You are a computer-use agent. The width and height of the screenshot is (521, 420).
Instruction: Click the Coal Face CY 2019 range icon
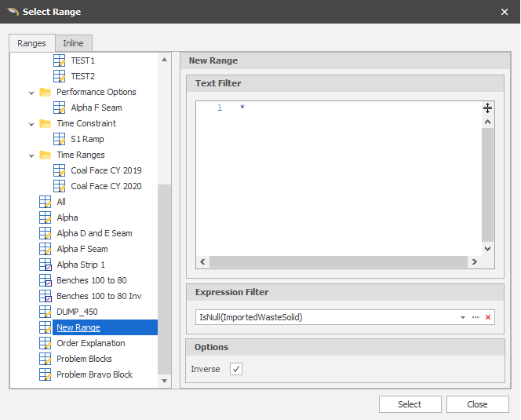[x=60, y=170]
